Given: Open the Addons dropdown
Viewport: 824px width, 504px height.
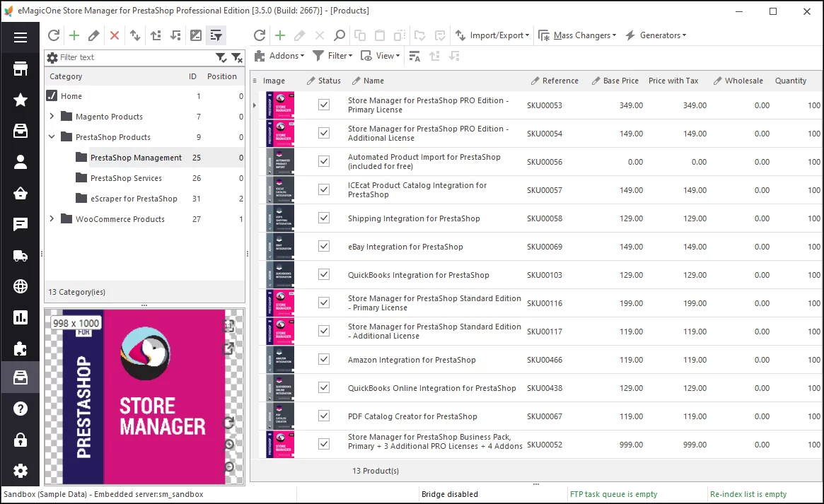Looking at the screenshot, I should point(279,56).
